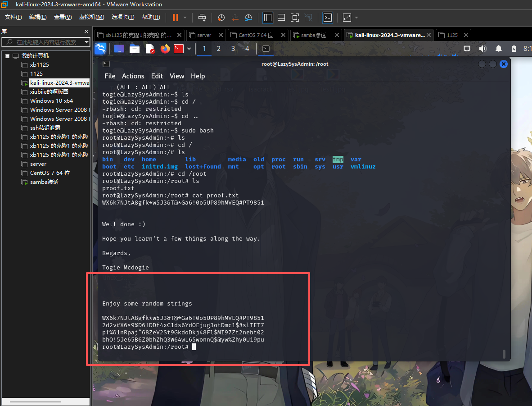Open the 虚拟机(M) menu

coord(91,18)
